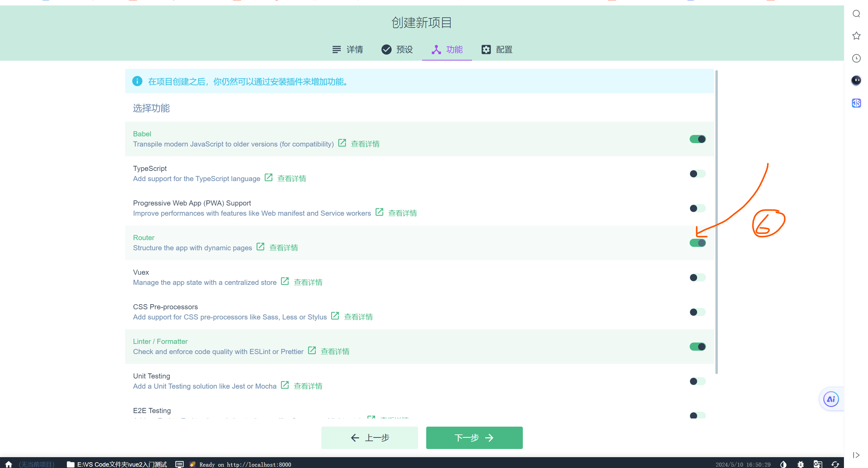Open the home icon in the status bar
Screen dimensions: 868x468
pyautogui.click(x=8, y=464)
